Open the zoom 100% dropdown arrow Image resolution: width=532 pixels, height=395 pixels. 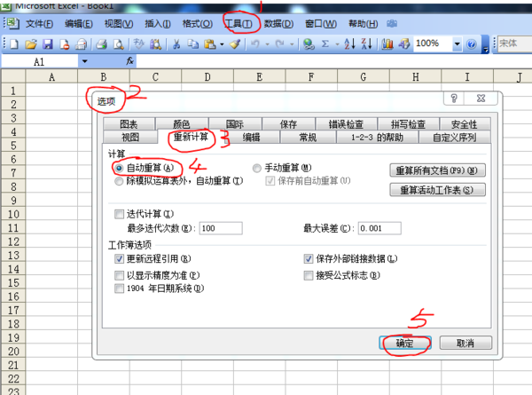coord(458,43)
